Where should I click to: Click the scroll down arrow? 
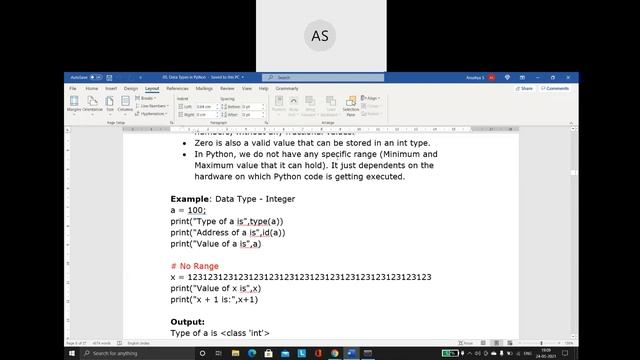(x=573, y=337)
